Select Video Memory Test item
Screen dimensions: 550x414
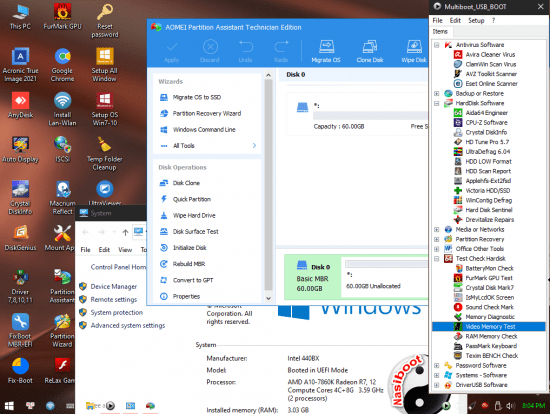490,327
